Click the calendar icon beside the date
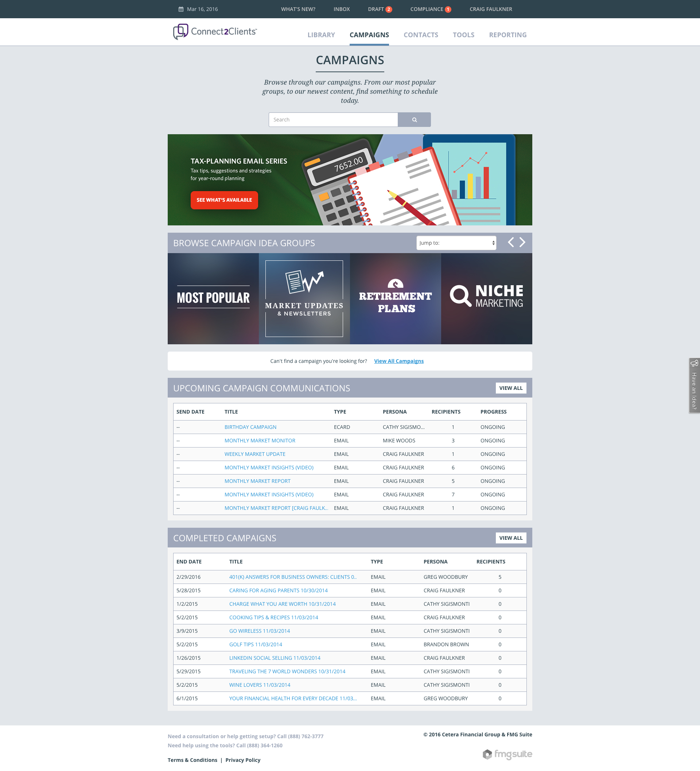 [x=181, y=9]
